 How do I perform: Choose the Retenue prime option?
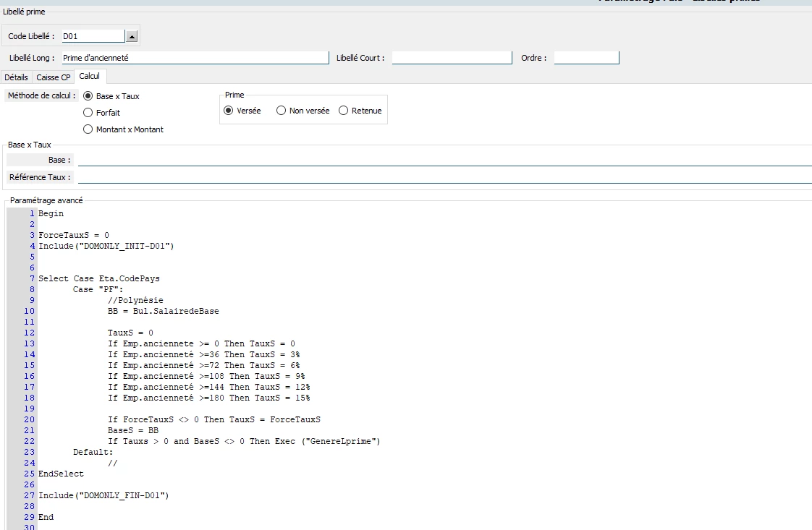click(360, 111)
